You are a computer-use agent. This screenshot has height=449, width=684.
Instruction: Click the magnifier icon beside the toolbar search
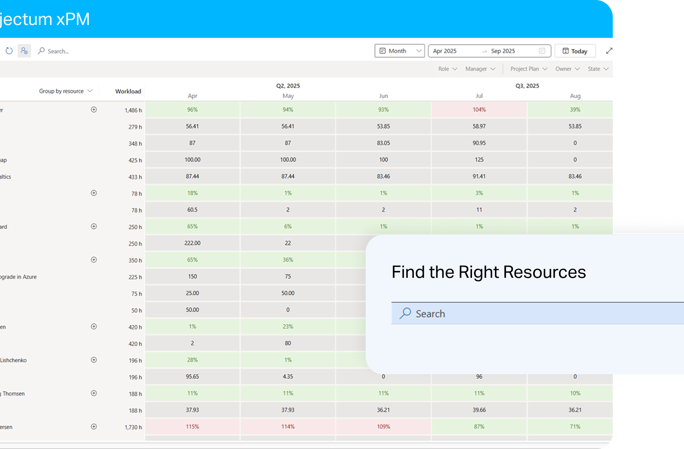[41, 51]
